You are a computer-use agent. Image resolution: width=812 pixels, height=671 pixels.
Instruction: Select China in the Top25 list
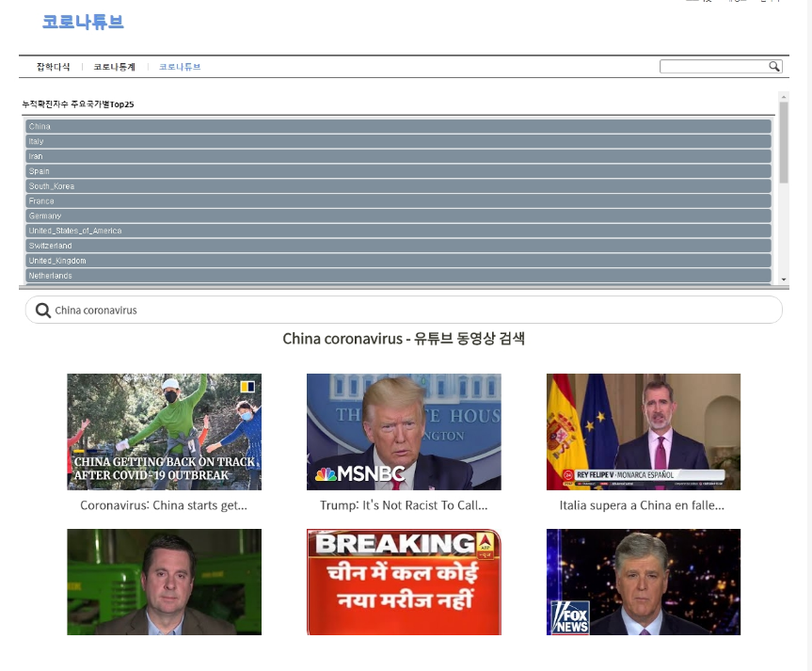tap(398, 126)
